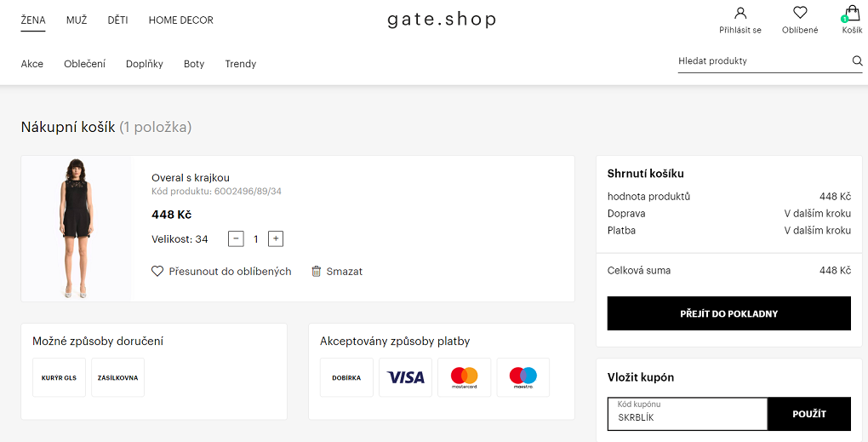Open the Oblečení category menu

(85, 64)
